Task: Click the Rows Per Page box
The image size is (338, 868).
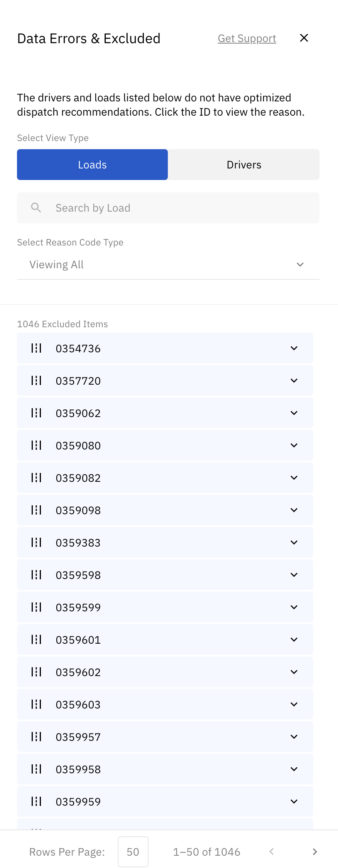Action: 133,852
